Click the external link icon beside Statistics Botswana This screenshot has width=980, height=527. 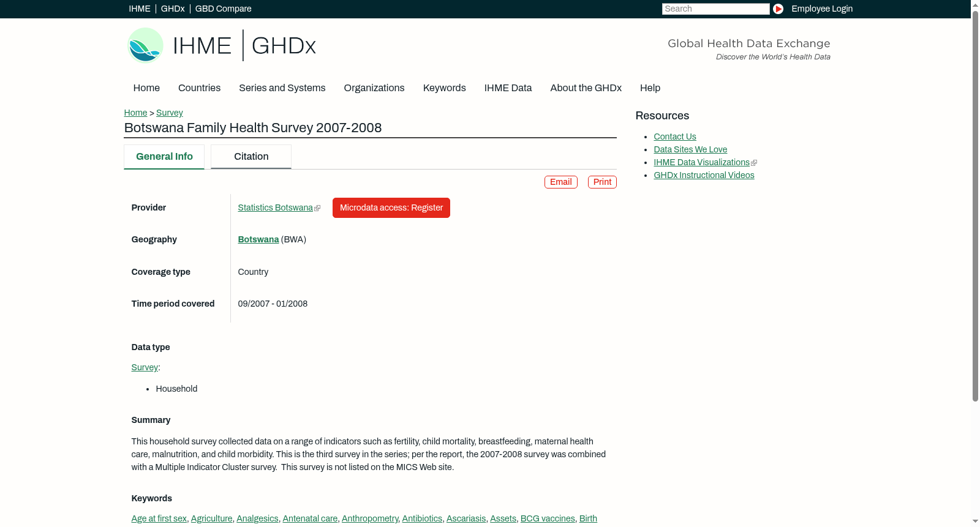pyautogui.click(x=317, y=208)
